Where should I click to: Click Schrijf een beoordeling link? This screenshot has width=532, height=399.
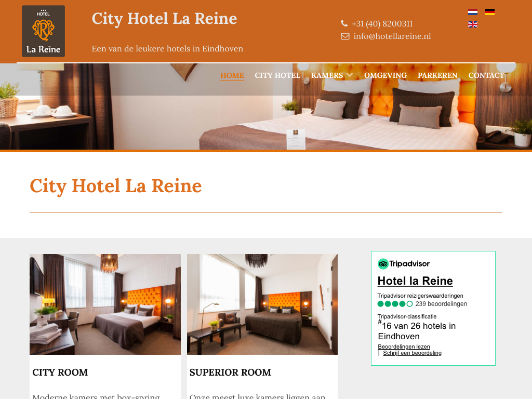412,353
